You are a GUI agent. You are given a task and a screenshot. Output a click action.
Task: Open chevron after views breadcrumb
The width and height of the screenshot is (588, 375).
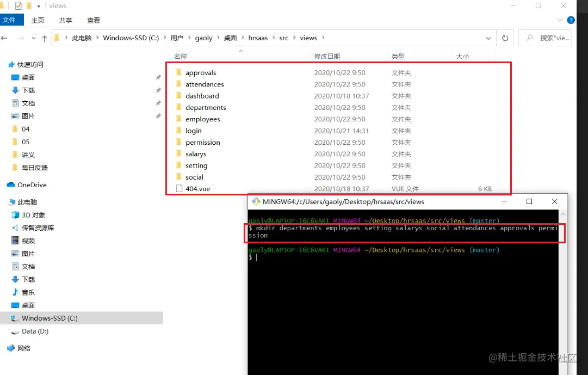(323, 38)
